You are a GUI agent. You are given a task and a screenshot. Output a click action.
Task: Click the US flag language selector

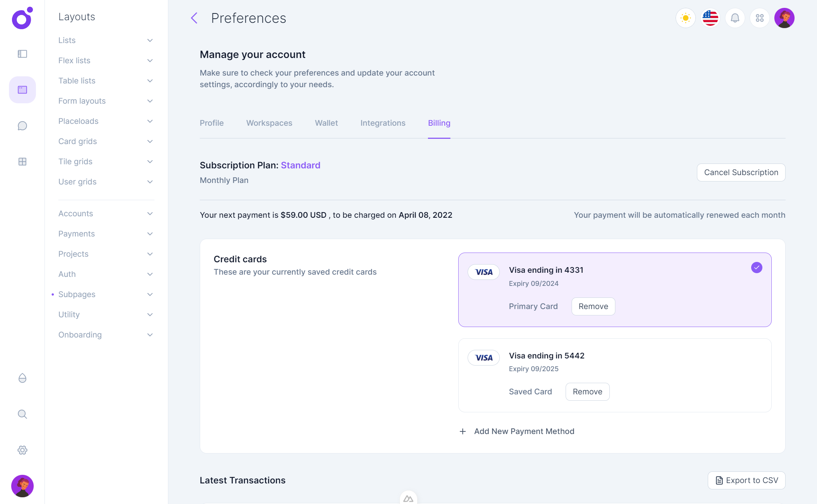[710, 18]
